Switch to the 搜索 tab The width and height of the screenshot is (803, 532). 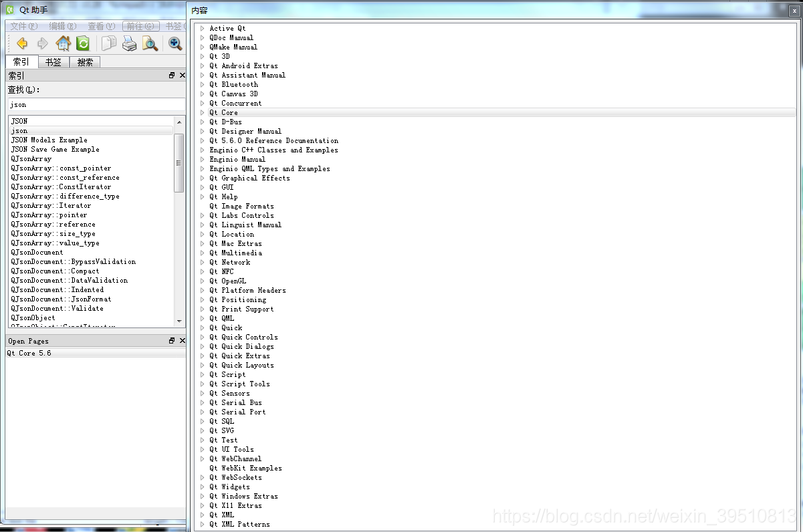[85, 62]
